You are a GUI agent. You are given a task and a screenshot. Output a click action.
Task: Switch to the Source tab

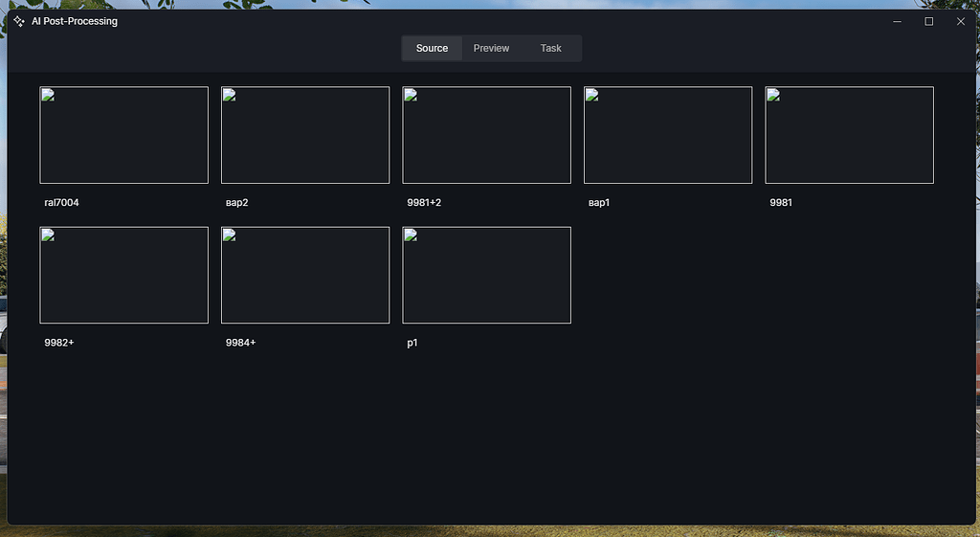pos(432,48)
